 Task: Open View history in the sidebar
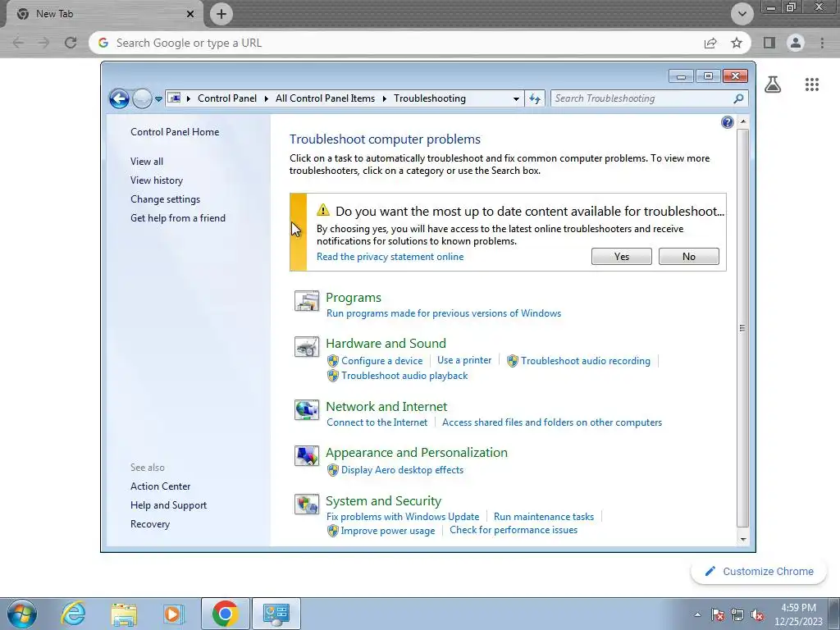tap(157, 180)
